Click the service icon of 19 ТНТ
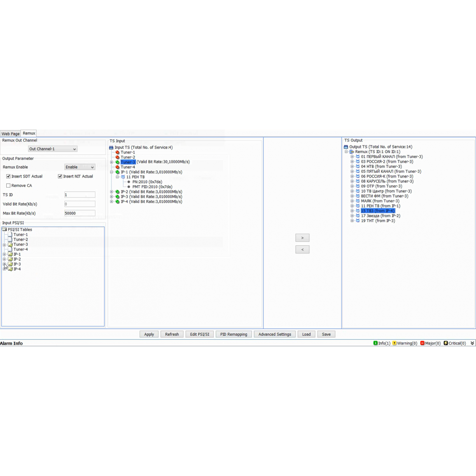476x476 pixels. [x=358, y=221]
